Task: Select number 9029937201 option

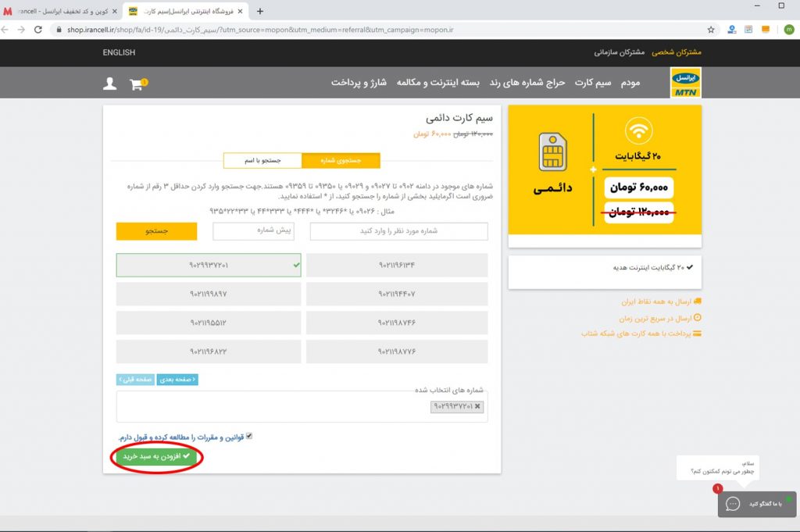Action: [x=209, y=266]
